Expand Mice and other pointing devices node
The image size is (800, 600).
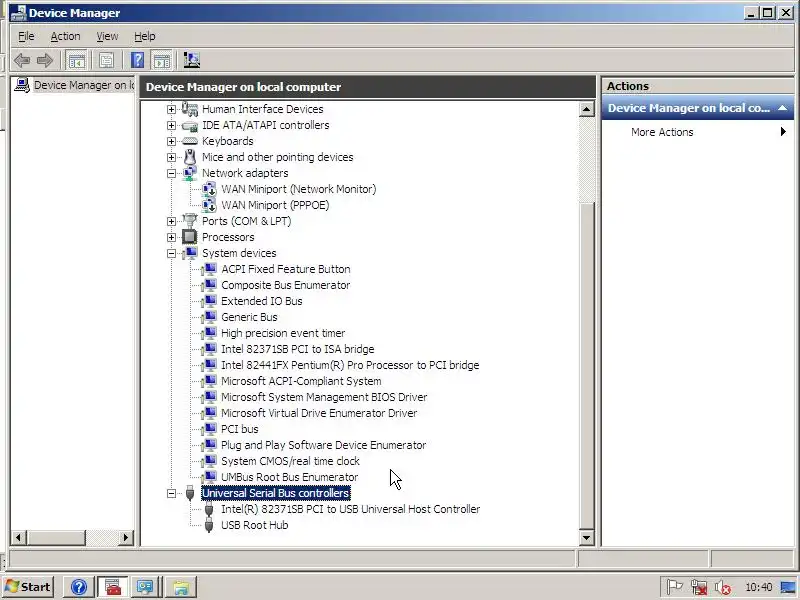(x=171, y=157)
